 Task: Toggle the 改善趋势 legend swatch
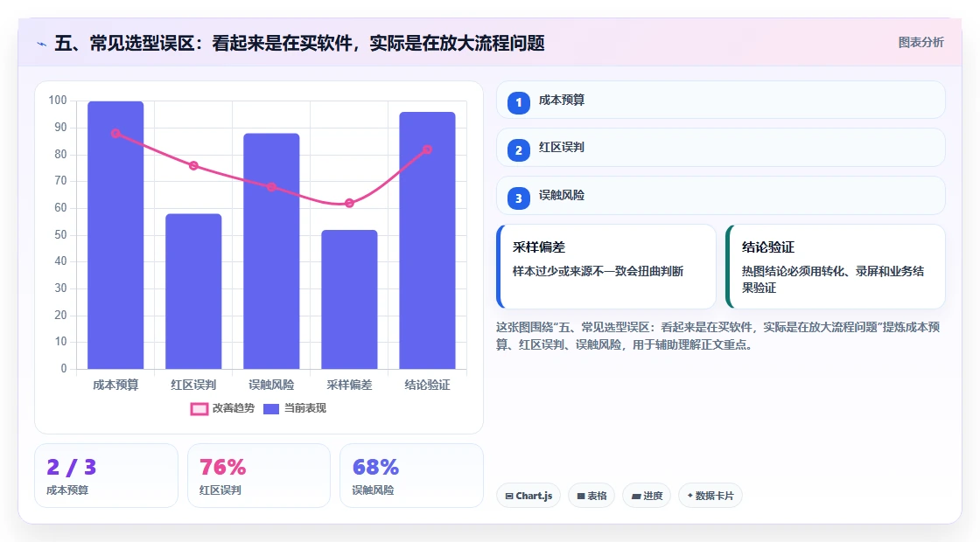(199, 409)
